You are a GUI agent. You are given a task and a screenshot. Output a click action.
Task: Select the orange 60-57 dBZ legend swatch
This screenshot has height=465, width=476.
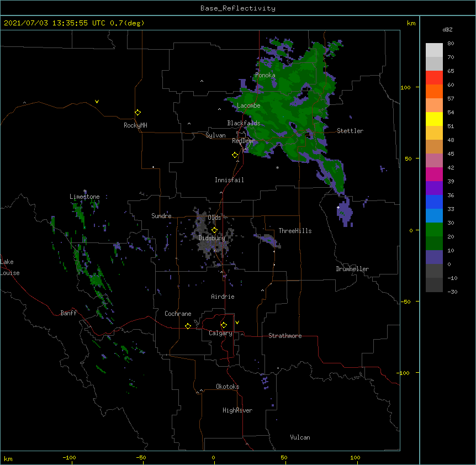click(x=434, y=91)
